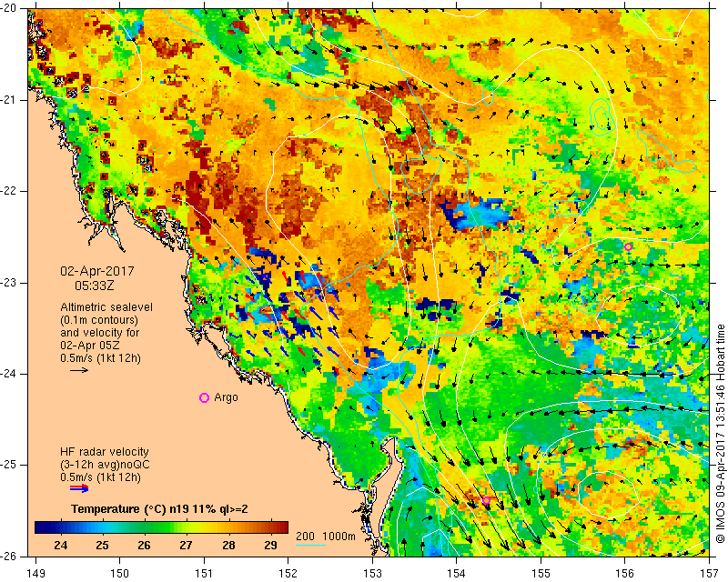Click the -25 latitude axis label
This screenshot has height=582, width=728.
[9, 465]
